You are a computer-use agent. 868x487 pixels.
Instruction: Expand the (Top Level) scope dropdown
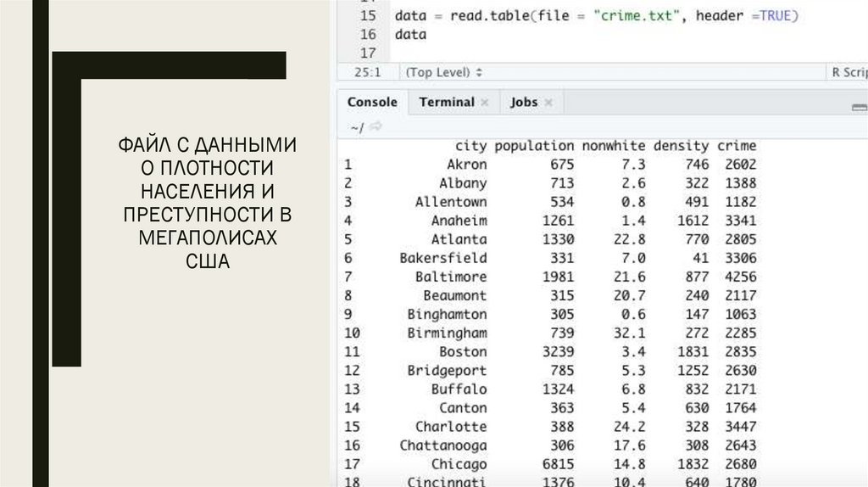pyautogui.click(x=444, y=73)
